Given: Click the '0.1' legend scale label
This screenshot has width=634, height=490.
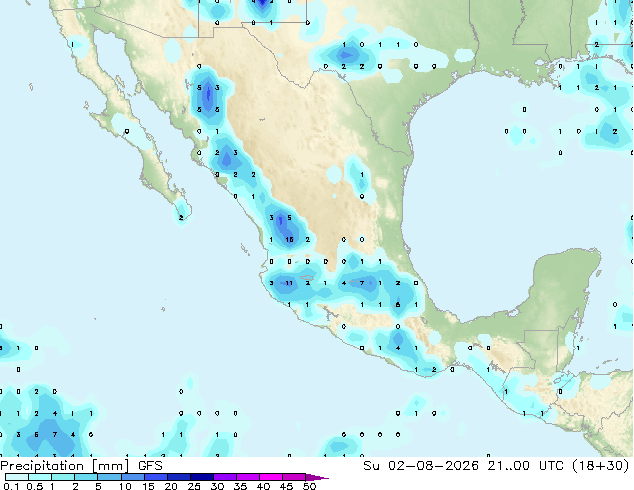Looking at the screenshot, I should [11, 486].
